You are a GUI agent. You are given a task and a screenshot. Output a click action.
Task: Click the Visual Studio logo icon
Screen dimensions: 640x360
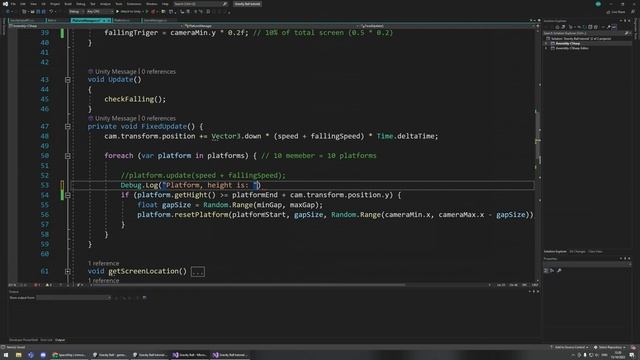pyautogui.click(x=5, y=4)
